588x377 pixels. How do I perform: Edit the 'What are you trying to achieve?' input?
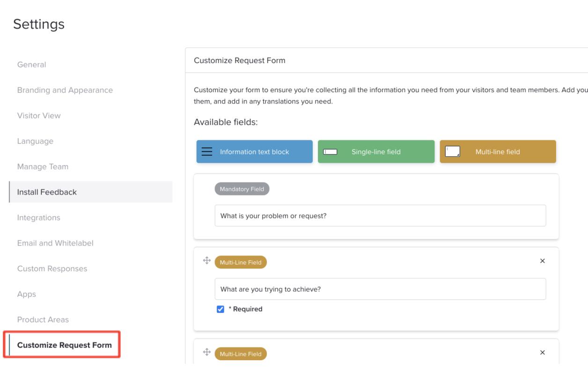(x=380, y=289)
